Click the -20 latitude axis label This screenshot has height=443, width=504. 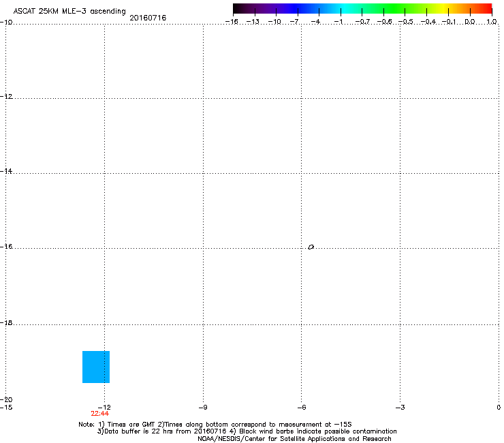point(6,399)
